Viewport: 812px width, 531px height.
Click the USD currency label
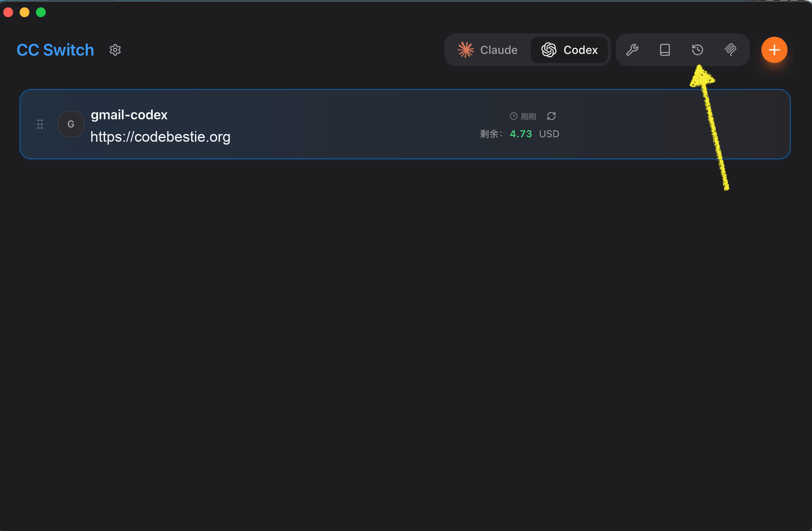(549, 134)
